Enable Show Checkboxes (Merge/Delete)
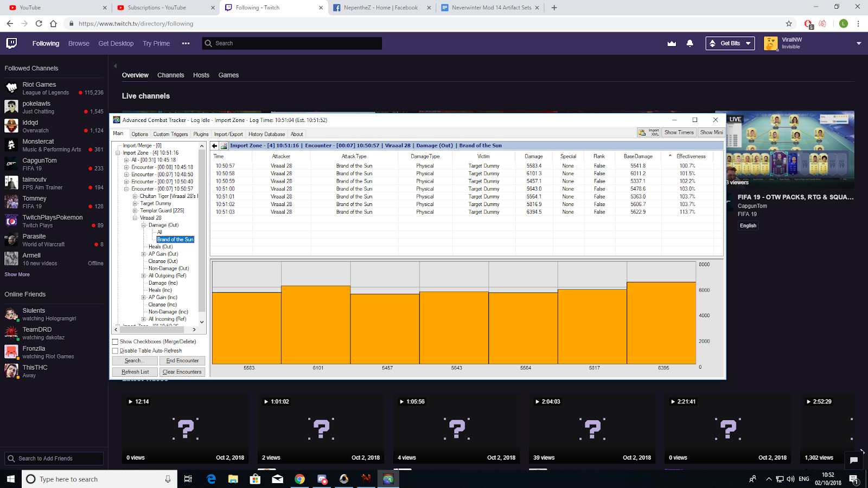Image resolution: width=868 pixels, height=488 pixels. click(115, 342)
